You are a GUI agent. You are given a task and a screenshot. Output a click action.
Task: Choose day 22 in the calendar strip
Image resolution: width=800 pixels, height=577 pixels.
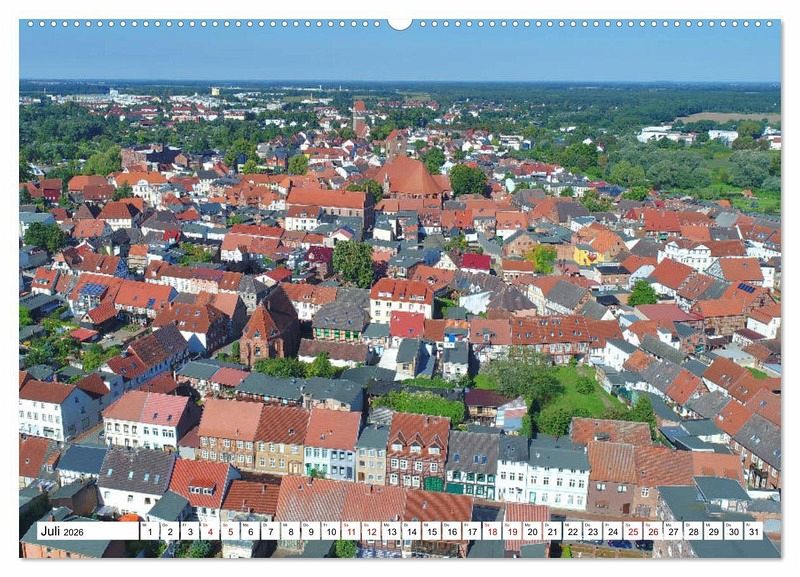pyautogui.click(x=572, y=531)
